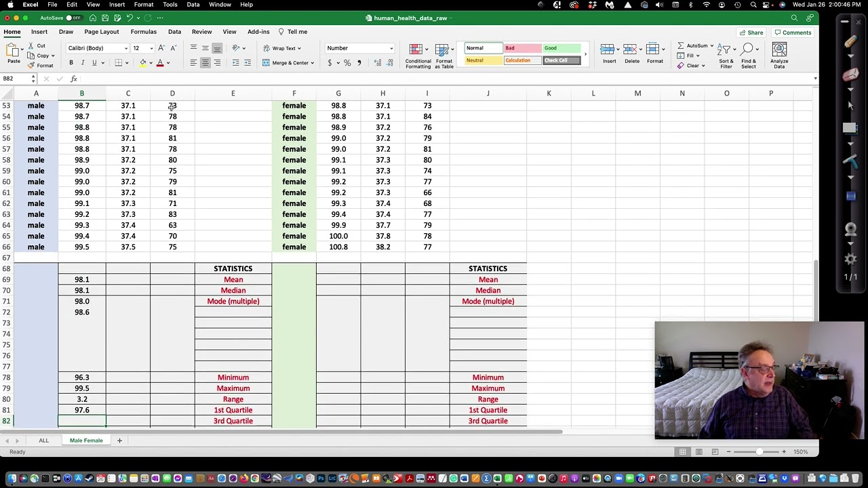
Task: Expand Merge & Center options arrow
Action: pyautogui.click(x=312, y=63)
